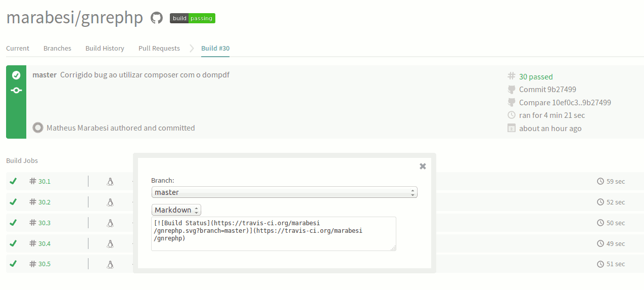This screenshot has width=644, height=290.
Task: Switch to the Current tab
Action: [18, 49]
